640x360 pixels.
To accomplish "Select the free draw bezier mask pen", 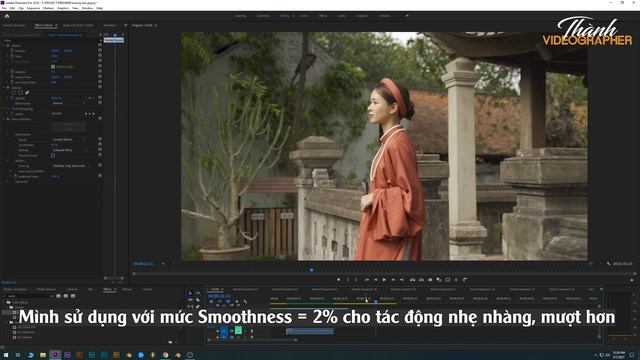I will pos(27,93).
